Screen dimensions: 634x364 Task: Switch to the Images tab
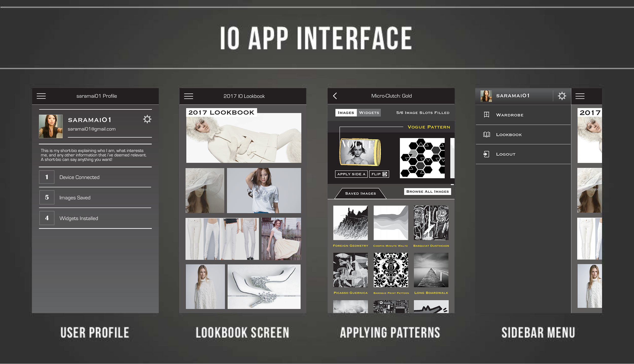click(x=346, y=113)
